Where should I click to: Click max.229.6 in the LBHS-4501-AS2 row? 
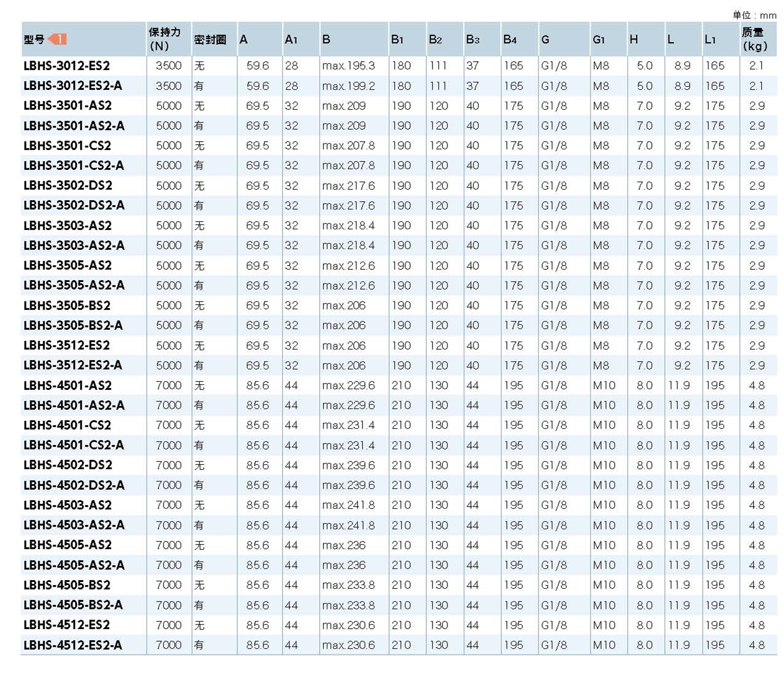[348, 385]
